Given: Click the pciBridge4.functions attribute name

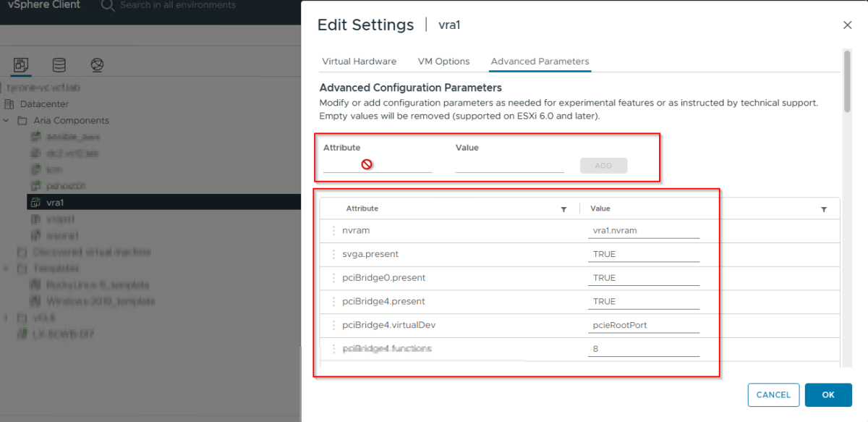Looking at the screenshot, I should pyautogui.click(x=387, y=349).
